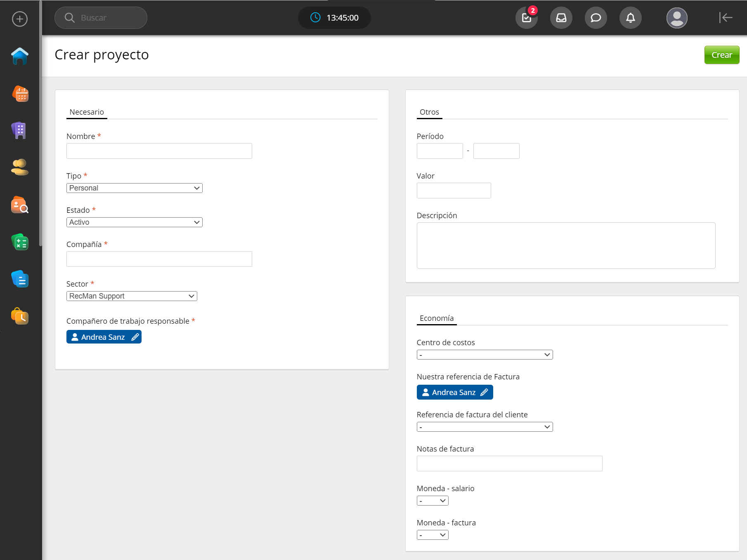Open the orange calendar sidebar icon
Viewport: 747px width, 560px height.
coord(19,94)
